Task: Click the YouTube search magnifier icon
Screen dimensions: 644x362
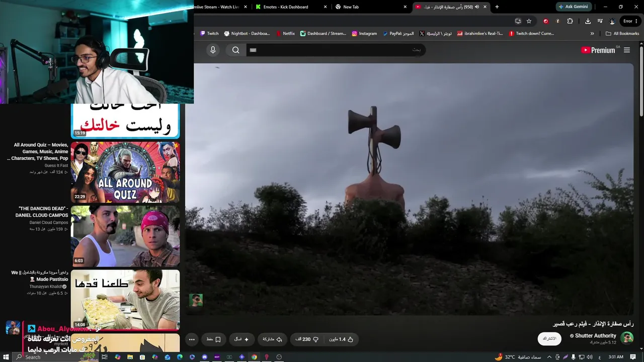Action: [x=235, y=50]
